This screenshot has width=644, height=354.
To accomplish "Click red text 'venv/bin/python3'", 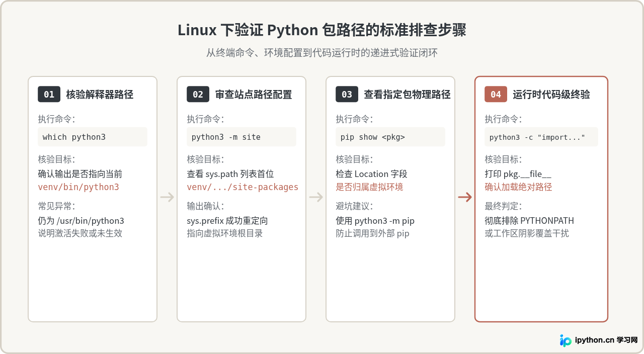I will pyautogui.click(x=78, y=187).
